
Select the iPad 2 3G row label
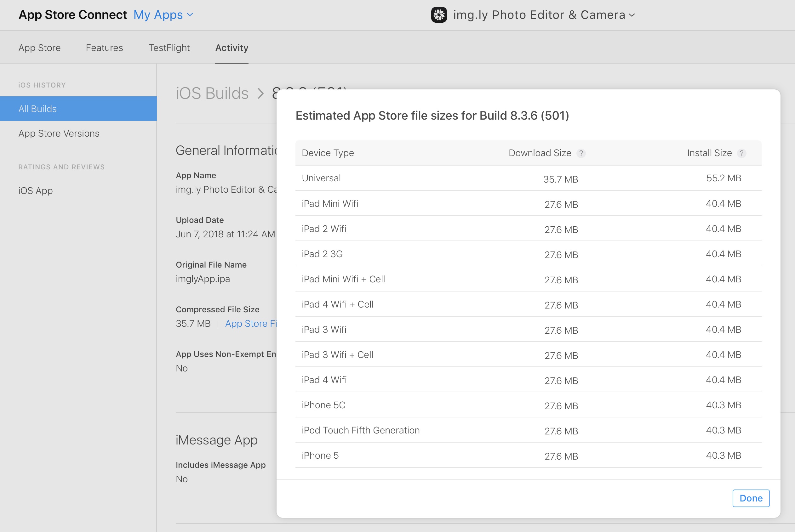point(322,254)
